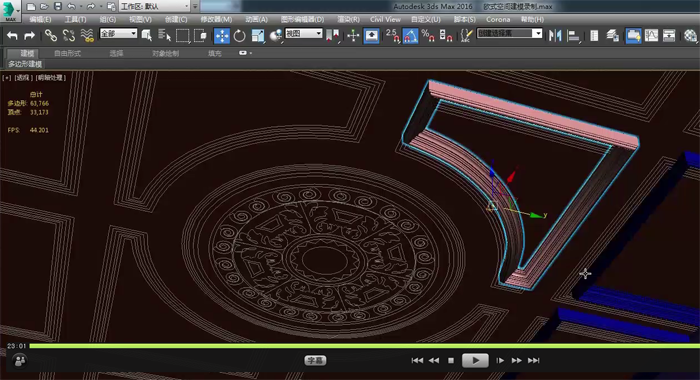
Task: Open the reference coordinate system dropdown 视图
Action: coord(304,33)
